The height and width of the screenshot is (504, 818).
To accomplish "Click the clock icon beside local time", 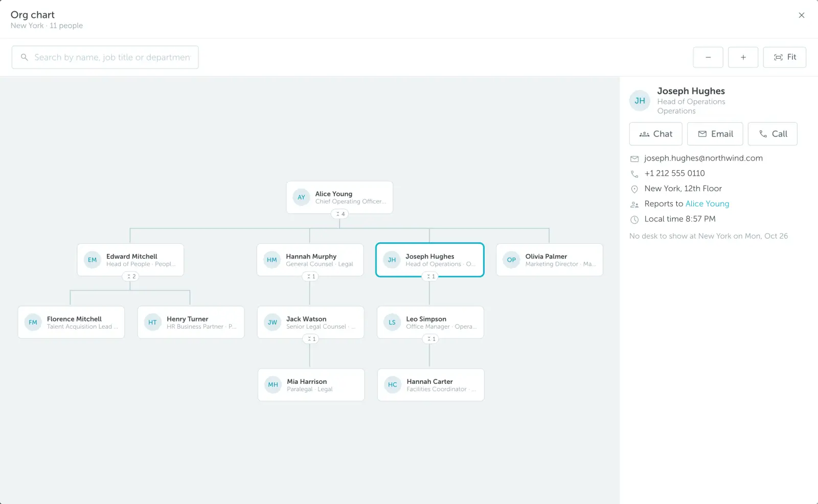I will coord(634,219).
